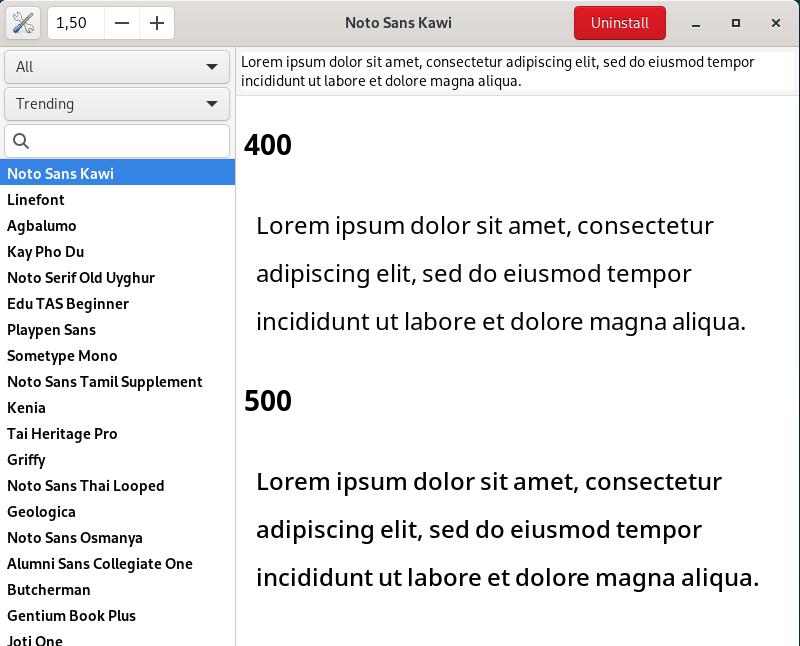Image resolution: width=800 pixels, height=646 pixels.
Task: Pick the Kenia font
Action: [x=117, y=408]
